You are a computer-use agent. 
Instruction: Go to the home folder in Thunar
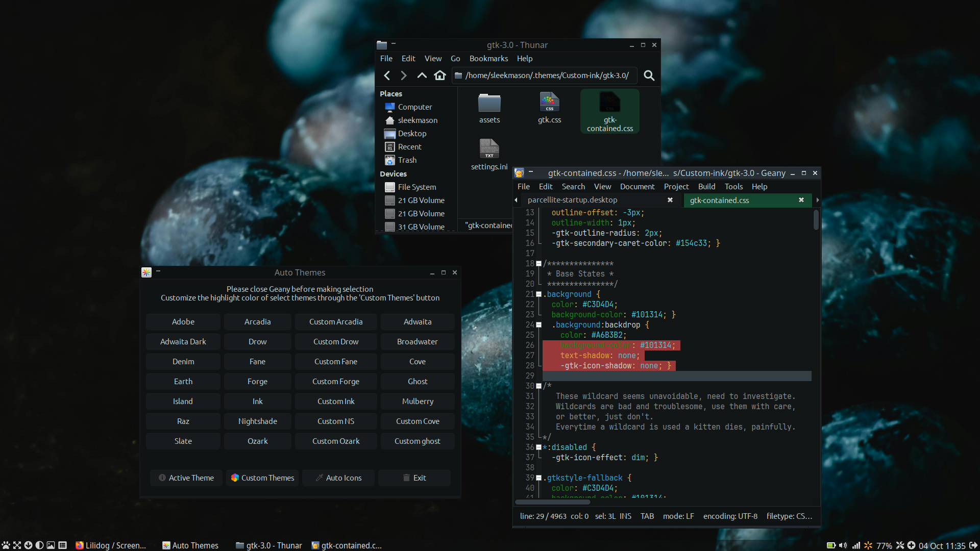point(440,76)
